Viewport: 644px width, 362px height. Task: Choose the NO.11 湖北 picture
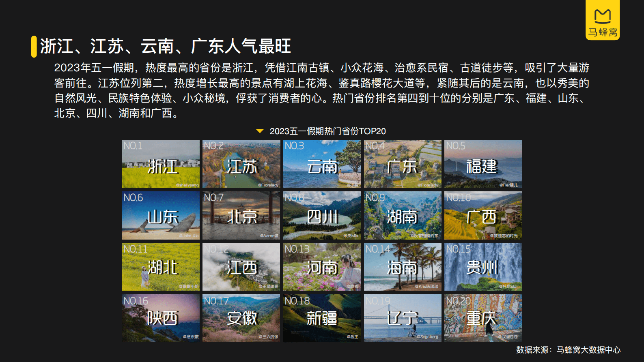click(161, 267)
